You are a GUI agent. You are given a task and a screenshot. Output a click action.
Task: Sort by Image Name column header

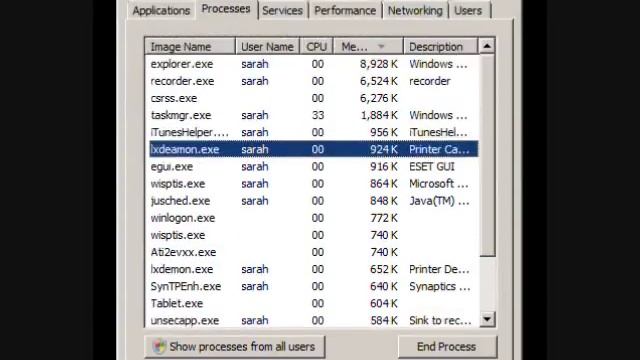pos(190,47)
